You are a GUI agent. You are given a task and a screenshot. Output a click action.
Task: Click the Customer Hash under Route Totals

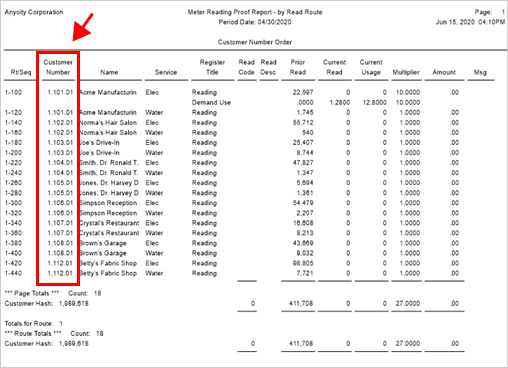47,343
